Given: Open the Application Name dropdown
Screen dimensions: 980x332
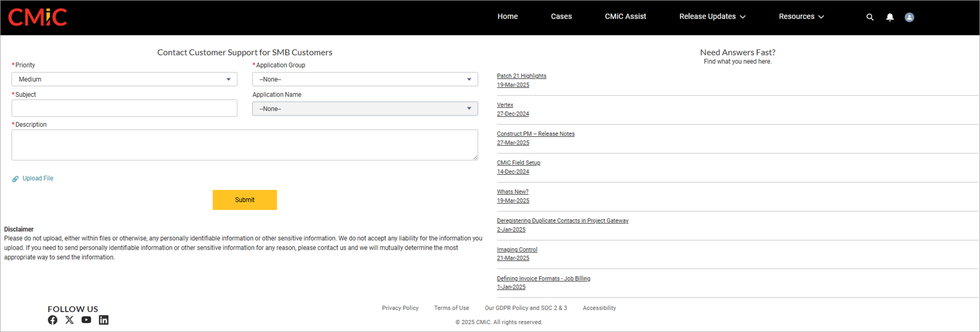Looking at the screenshot, I should click(x=365, y=108).
